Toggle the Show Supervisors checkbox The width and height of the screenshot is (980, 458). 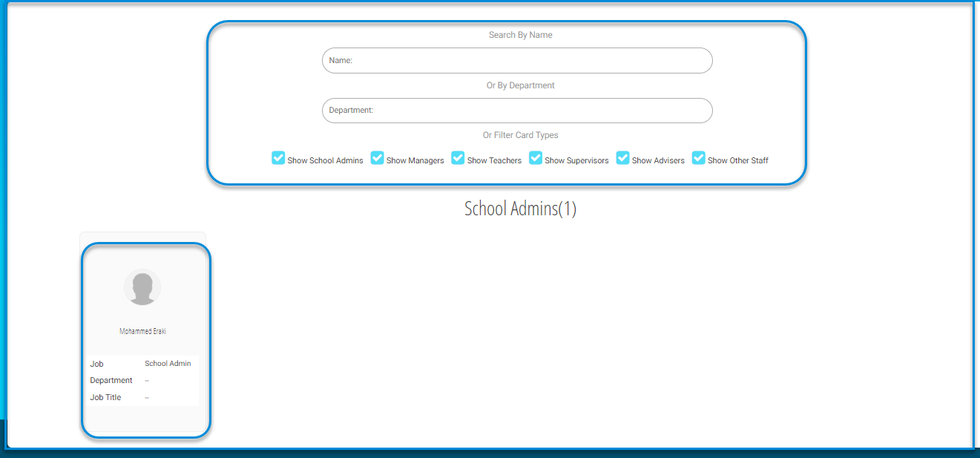(x=536, y=158)
